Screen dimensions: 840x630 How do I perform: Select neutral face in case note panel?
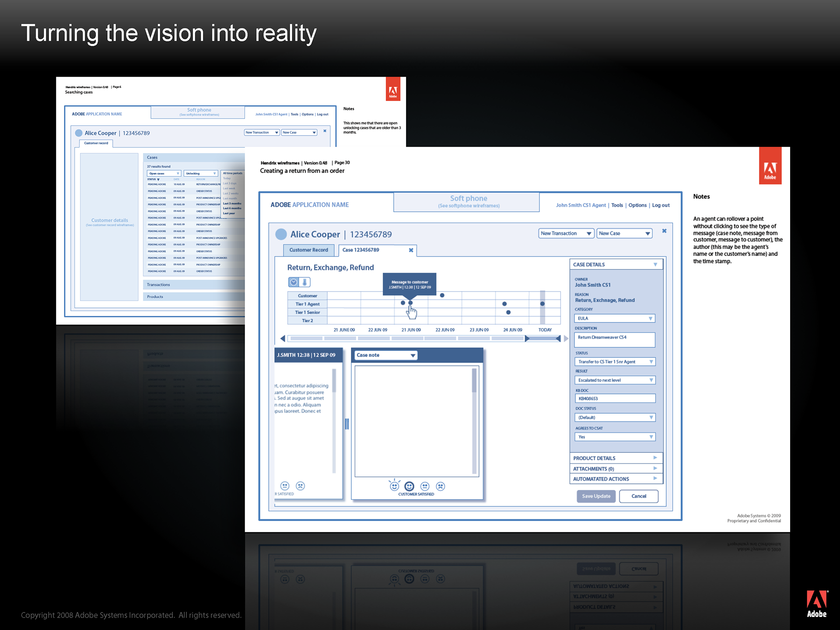425,486
